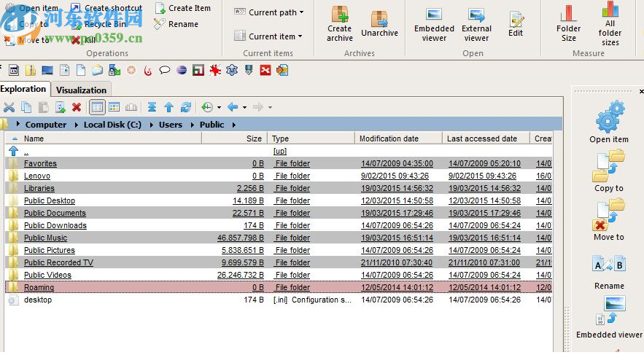
Task: Click Computer in the breadcrumb path
Action: click(46, 125)
